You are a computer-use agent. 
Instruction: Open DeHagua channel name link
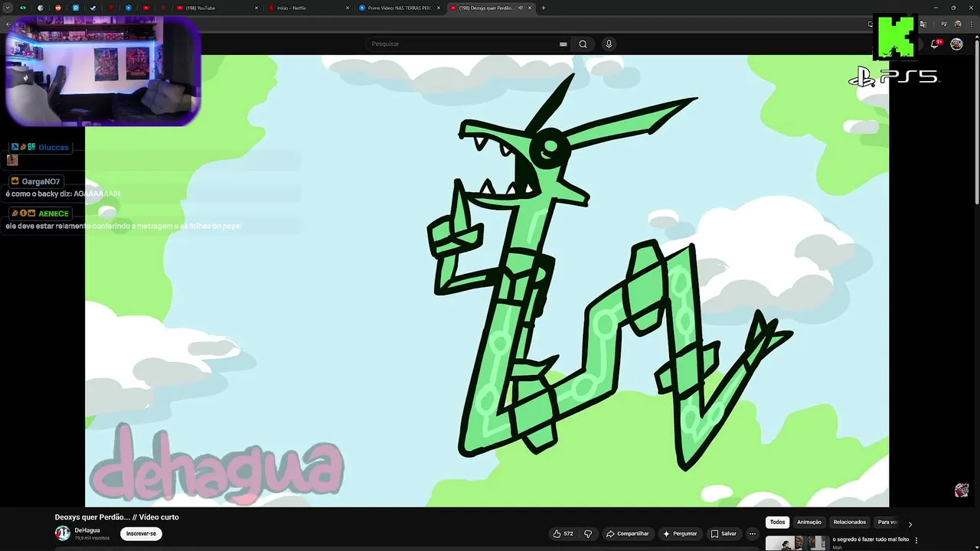[87, 530]
